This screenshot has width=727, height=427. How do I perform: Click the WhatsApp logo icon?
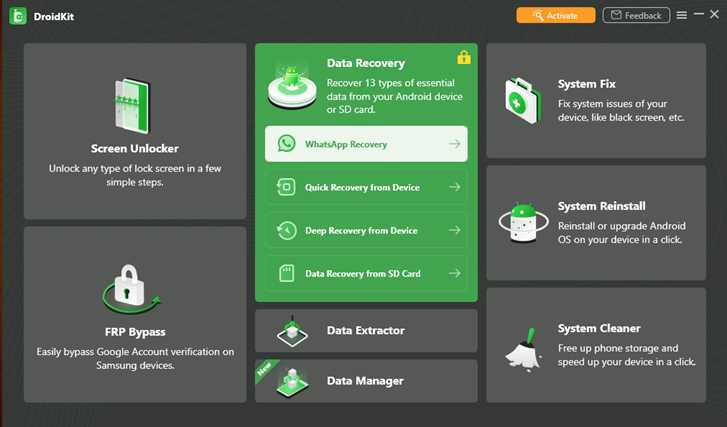pos(287,144)
